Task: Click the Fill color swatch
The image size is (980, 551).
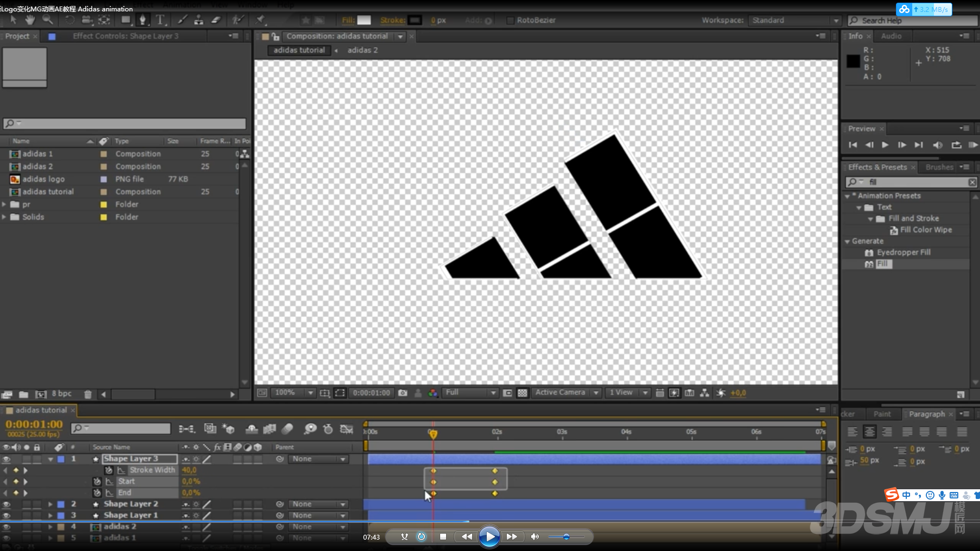Action: point(364,20)
